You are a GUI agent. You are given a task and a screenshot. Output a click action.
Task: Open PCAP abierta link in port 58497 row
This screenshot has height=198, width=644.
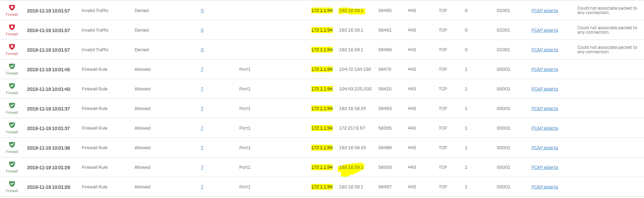(544, 187)
